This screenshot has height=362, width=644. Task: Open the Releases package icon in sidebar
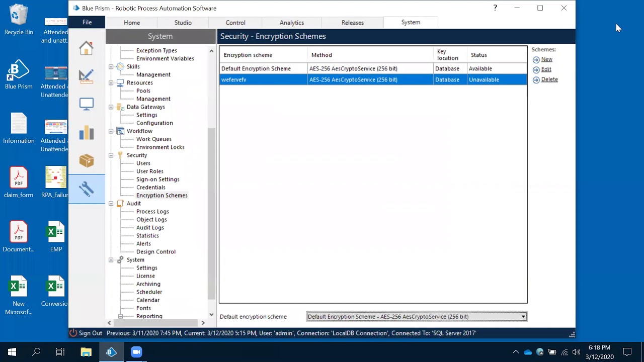(x=86, y=160)
